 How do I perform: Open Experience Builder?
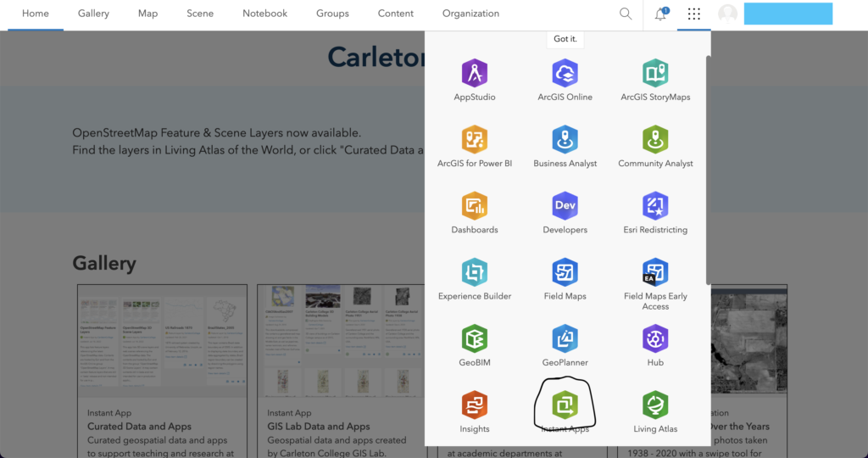pyautogui.click(x=475, y=280)
